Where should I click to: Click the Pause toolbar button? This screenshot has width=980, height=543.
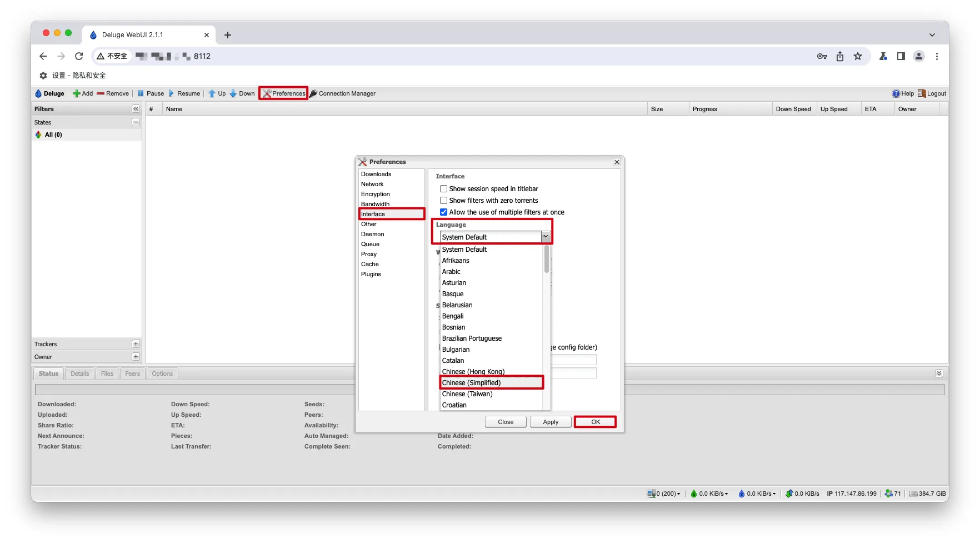tap(151, 93)
